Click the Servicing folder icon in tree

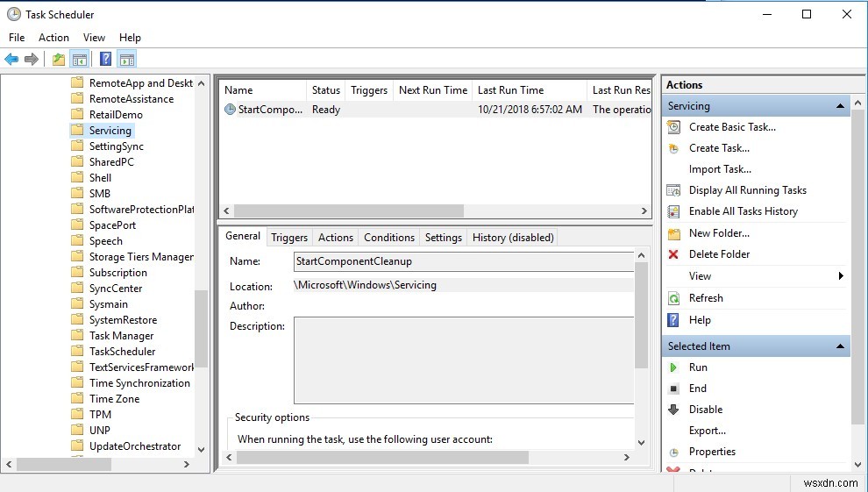pos(77,131)
